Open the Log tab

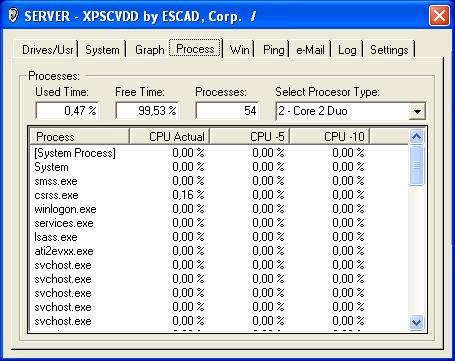click(347, 50)
